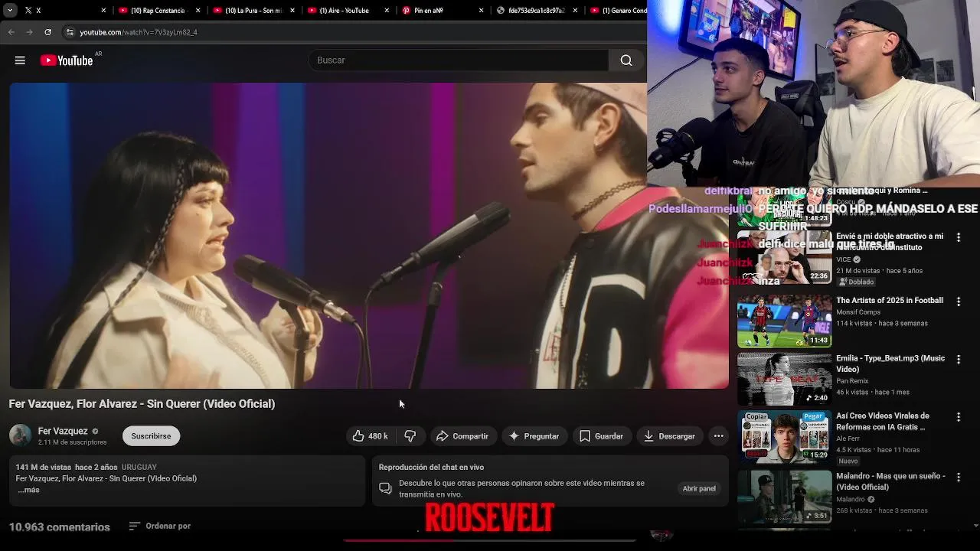Open Malandro Mas que un sueño thumbnail

784,497
